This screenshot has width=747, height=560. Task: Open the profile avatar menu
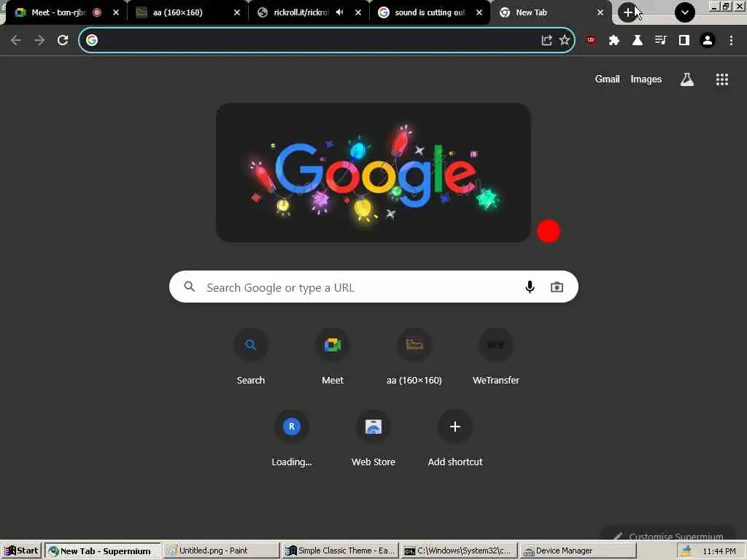(x=708, y=41)
